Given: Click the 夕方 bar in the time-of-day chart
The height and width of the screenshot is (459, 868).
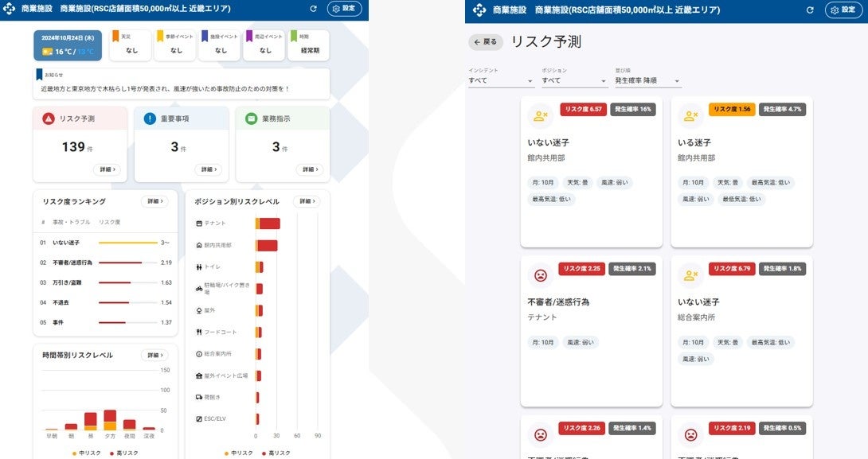Looking at the screenshot, I should point(110,420).
